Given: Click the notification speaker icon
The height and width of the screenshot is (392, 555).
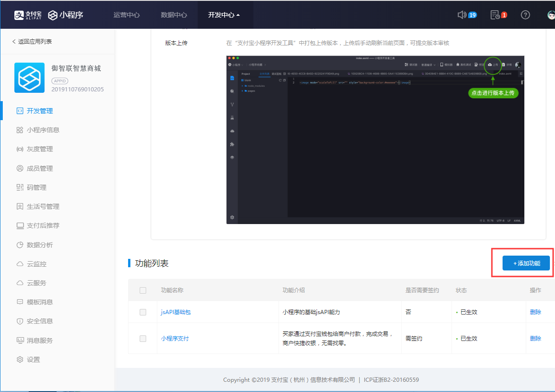Looking at the screenshot, I should (462, 15).
